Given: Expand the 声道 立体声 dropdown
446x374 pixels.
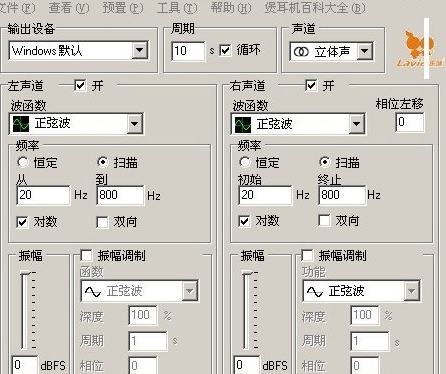Looking at the screenshot, I should pos(365,51).
